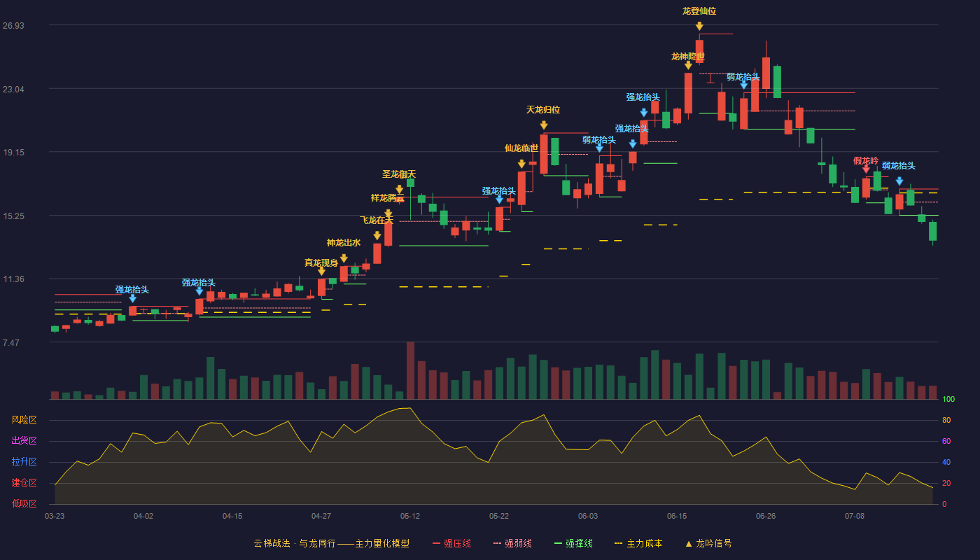Screen dimensions: 980x560
Task: Click the 飞龙在天 arrow marker
Action: pos(377,236)
